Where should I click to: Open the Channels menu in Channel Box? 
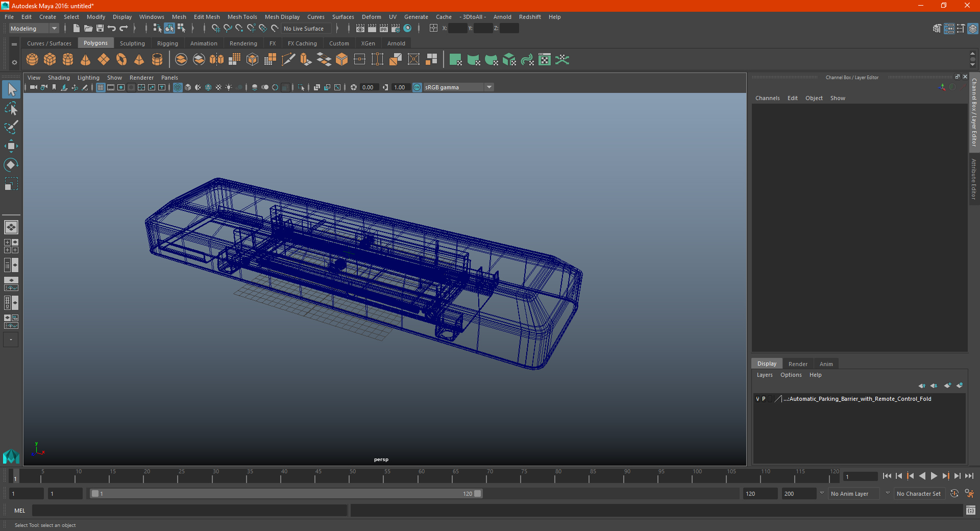pos(767,98)
